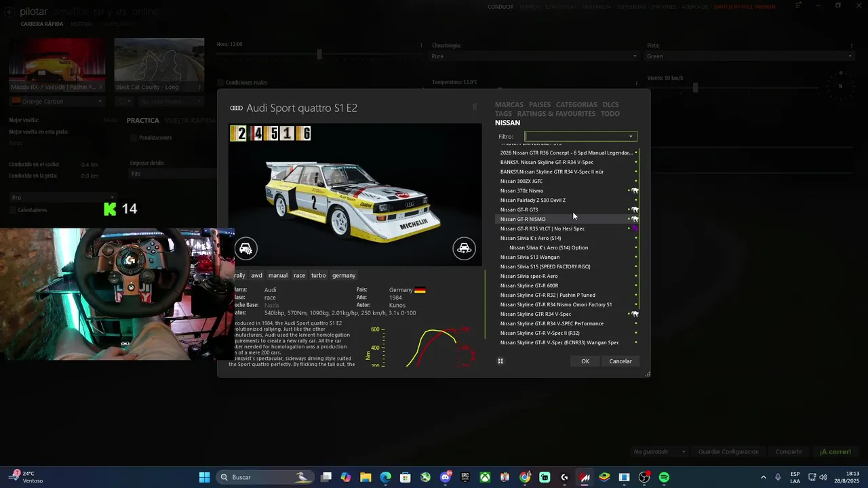The width and height of the screenshot is (868, 488).
Task: Switch to CATEGORIAS tab
Action: [x=576, y=105]
